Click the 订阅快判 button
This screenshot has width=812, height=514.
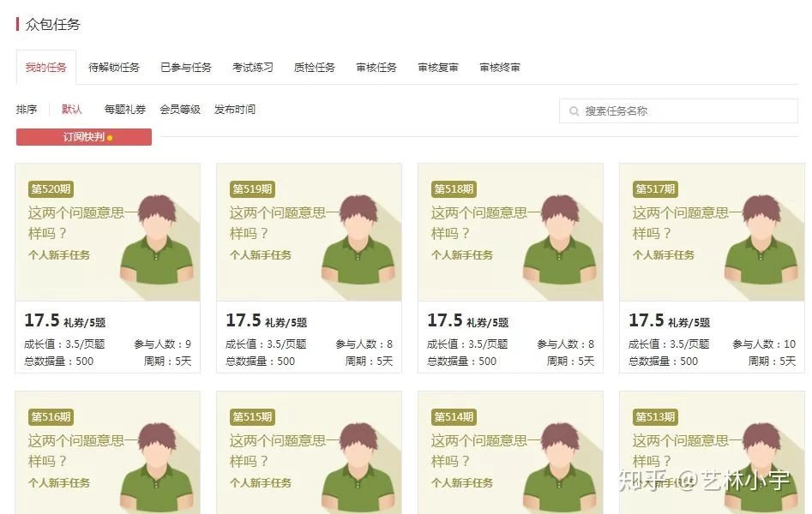83,136
